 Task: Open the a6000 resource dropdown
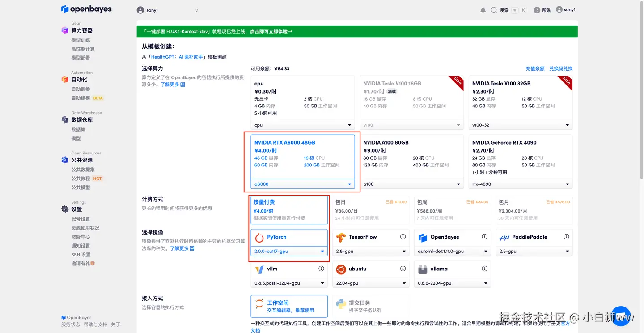(x=303, y=184)
